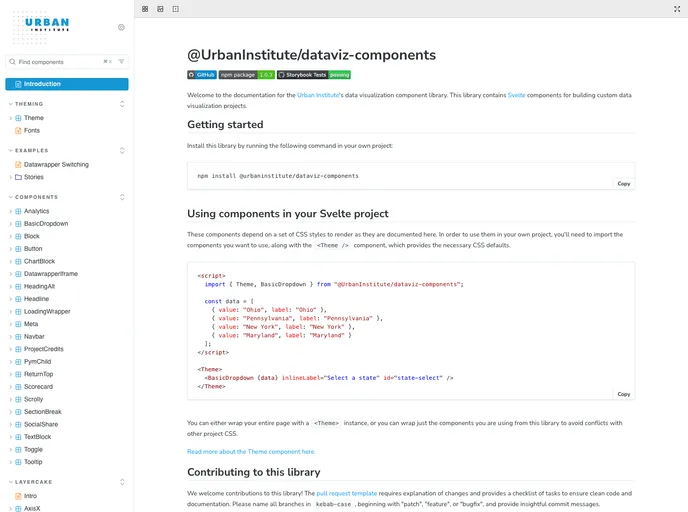Copy the Svelte script code block
The width and height of the screenshot is (688, 512).
pos(624,394)
